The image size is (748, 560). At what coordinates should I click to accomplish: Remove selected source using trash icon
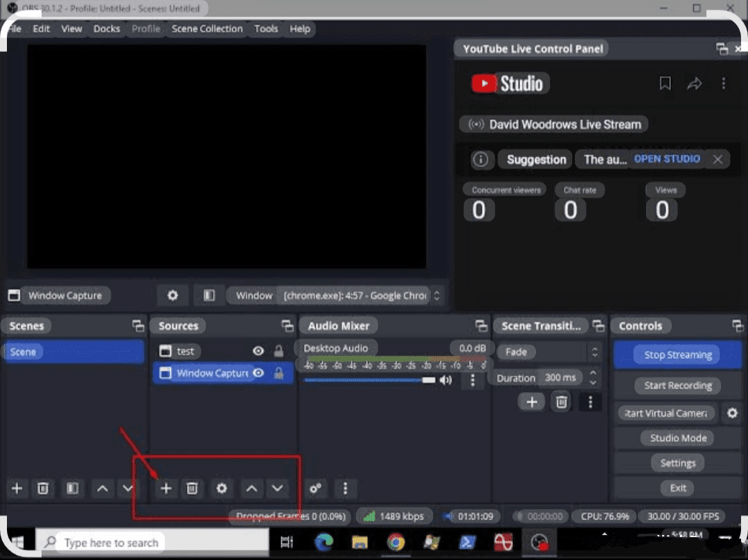coord(193,489)
